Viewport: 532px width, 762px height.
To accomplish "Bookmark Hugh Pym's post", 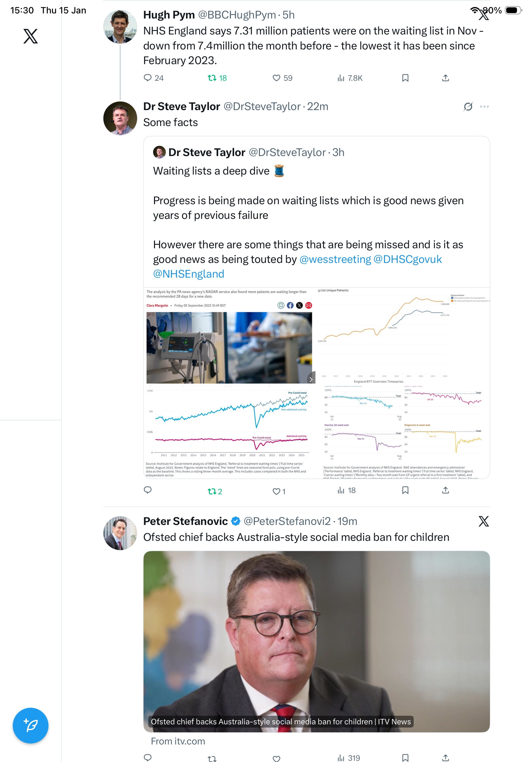I will point(405,78).
